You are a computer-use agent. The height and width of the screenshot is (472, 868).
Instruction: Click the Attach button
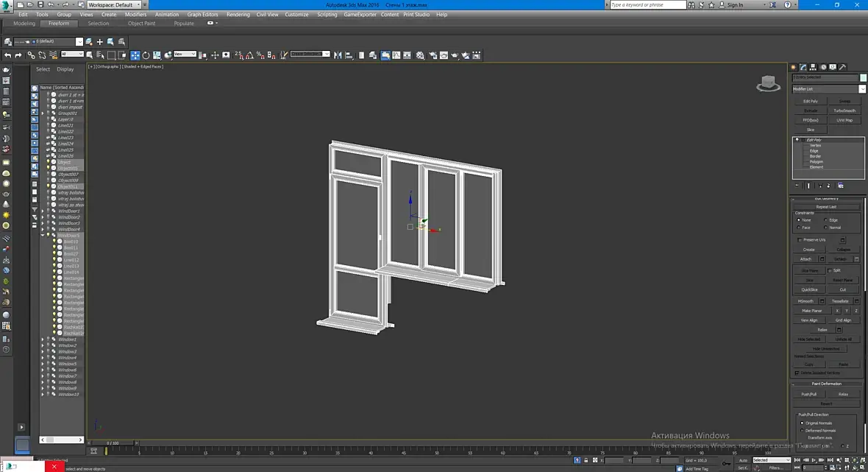[x=805, y=258]
